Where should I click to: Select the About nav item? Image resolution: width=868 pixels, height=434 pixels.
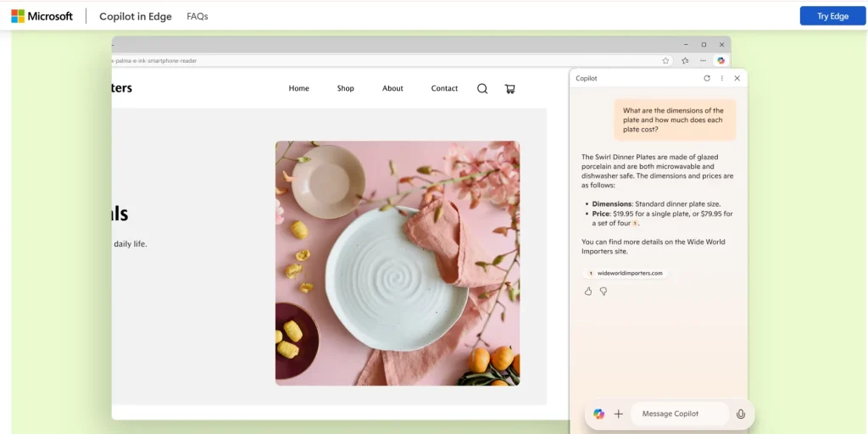coord(392,88)
